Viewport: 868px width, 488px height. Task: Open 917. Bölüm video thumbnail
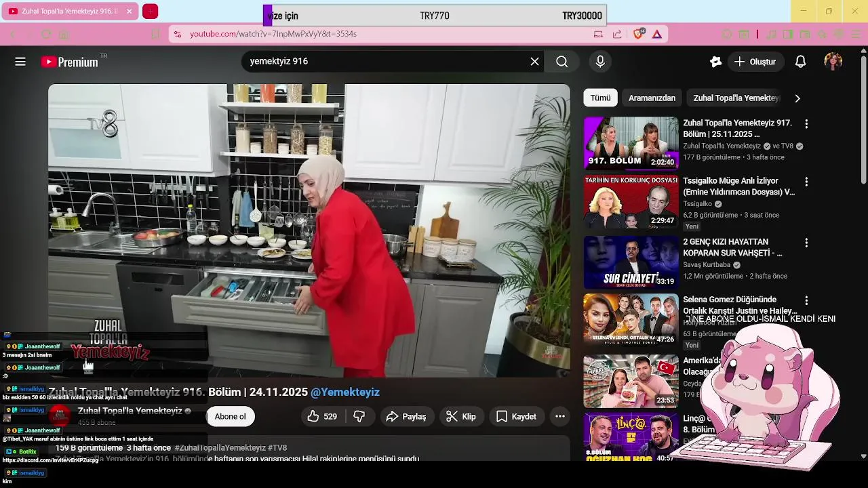[631, 143]
